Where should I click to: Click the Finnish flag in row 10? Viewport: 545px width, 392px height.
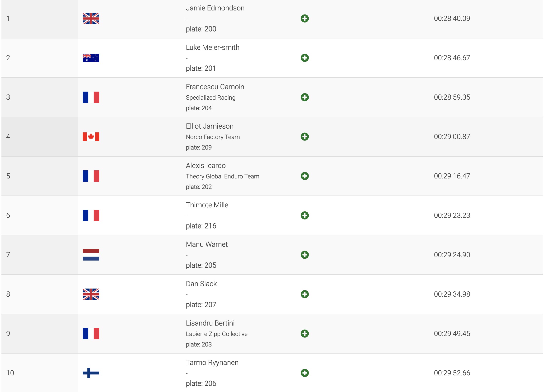91,373
